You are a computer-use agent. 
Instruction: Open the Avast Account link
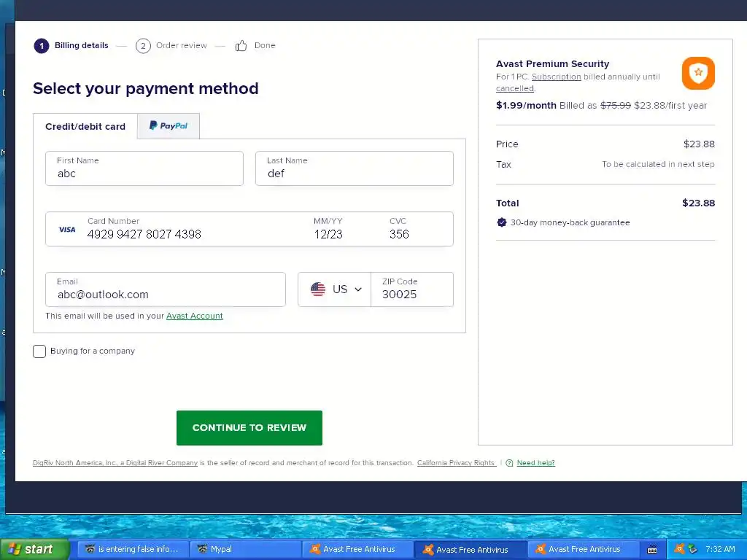click(x=194, y=316)
